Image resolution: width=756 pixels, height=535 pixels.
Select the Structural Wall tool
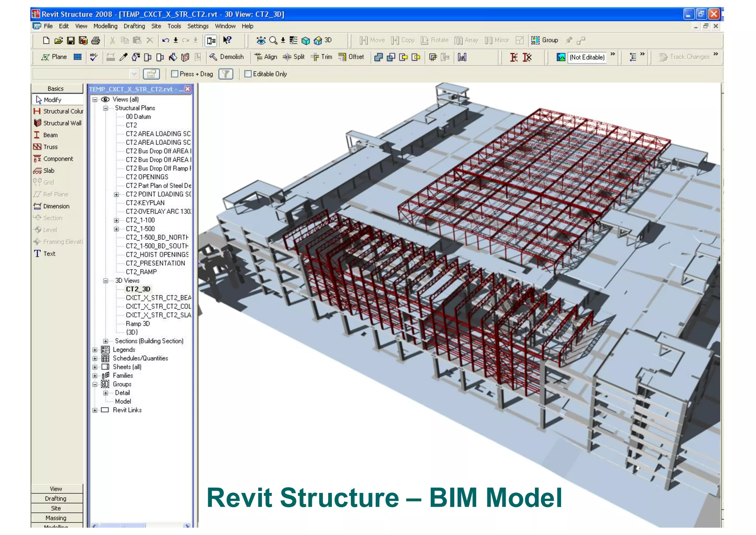pyautogui.click(x=57, y=123)
